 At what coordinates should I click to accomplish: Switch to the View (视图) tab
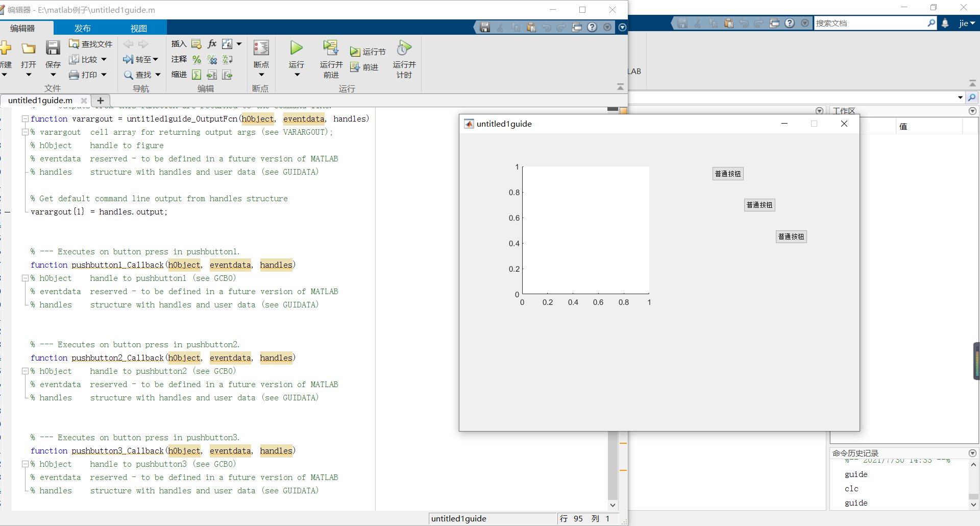138,28
